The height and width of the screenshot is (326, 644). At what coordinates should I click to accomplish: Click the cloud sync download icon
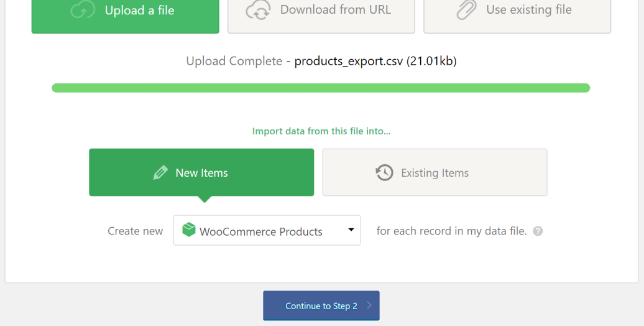(258, 10)
